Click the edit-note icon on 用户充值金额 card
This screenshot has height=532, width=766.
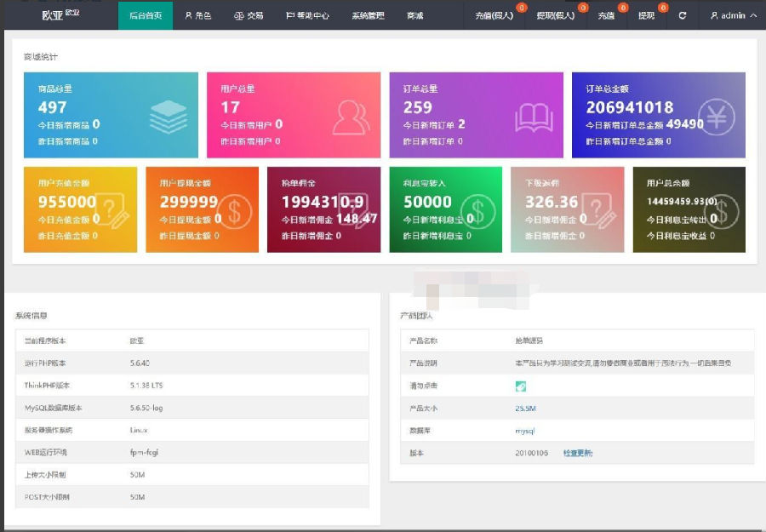pos(113,210)
